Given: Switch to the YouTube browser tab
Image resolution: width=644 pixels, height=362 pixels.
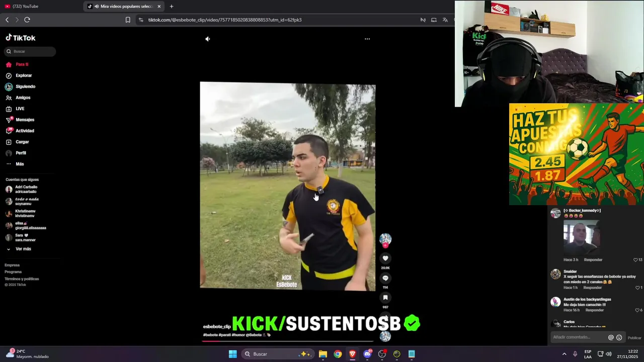Looking at the screenshot, I should coord(40,6).
